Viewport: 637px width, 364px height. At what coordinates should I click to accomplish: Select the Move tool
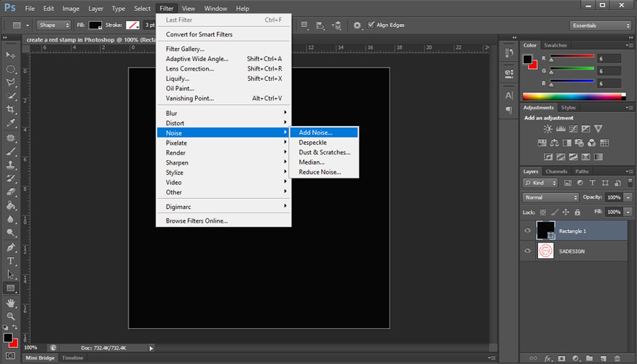pyautogui.click(x=11, y=55)
